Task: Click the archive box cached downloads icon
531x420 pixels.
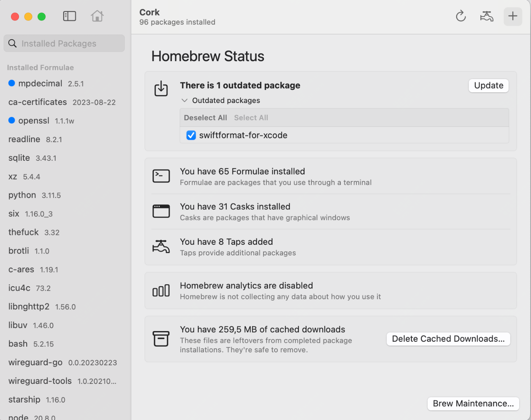Action: [x=161, y=339]
